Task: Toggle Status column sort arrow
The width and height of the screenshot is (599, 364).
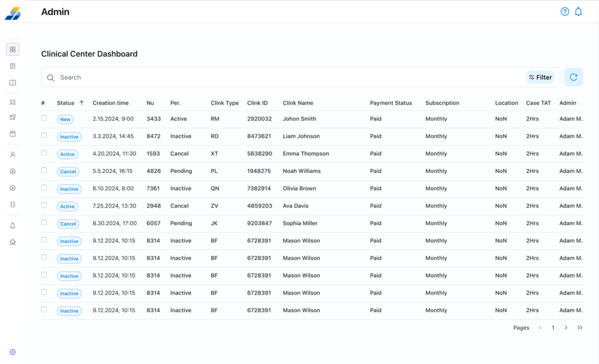Action: 81,103
